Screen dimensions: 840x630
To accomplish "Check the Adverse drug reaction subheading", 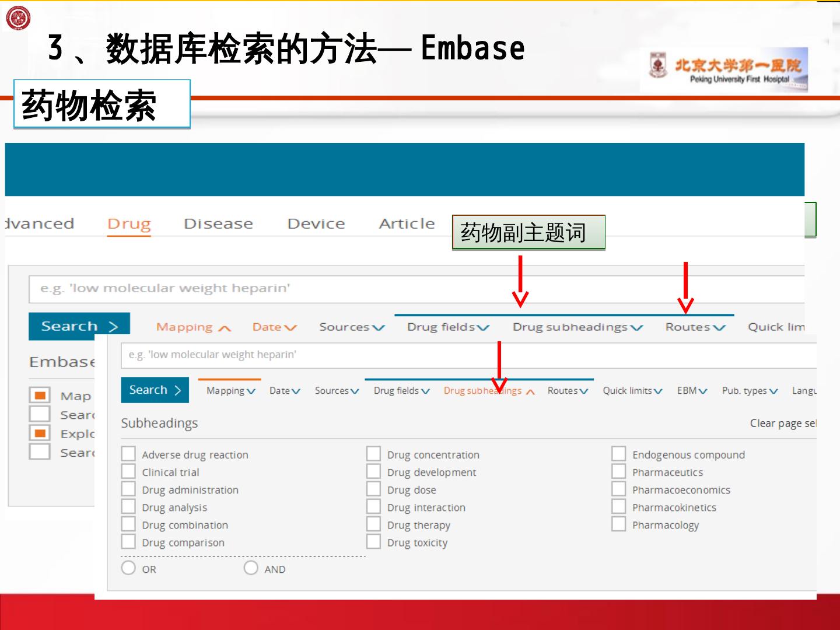I will 128,454.
